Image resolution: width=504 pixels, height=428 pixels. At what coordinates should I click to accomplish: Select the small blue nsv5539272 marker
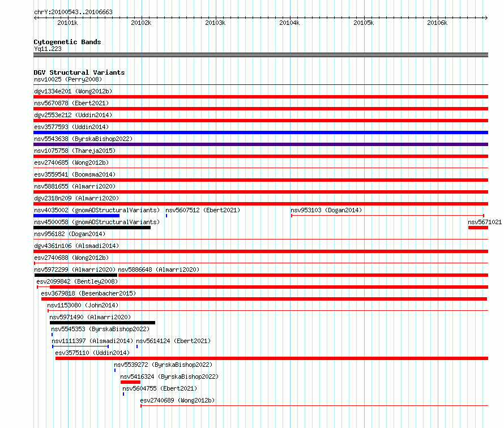point(115,370)
